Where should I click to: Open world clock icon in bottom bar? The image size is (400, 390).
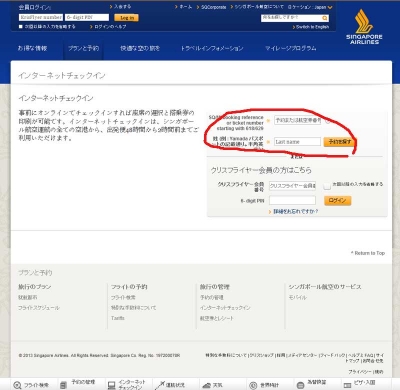(253, 385)
